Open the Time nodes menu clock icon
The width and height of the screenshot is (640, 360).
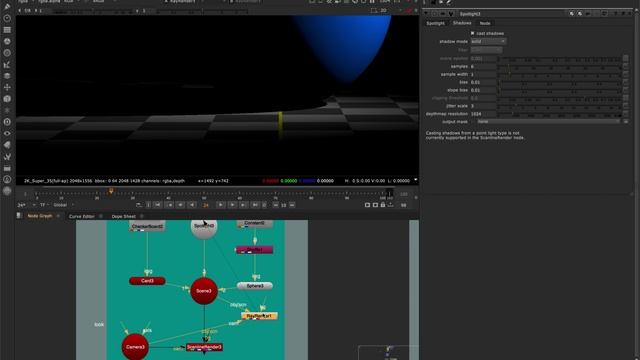[7, 18]
